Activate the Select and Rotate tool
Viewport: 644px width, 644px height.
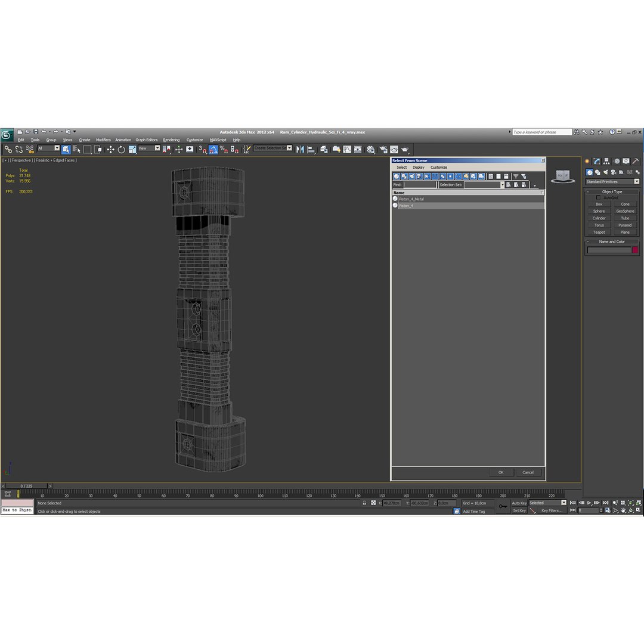point(121,150)
